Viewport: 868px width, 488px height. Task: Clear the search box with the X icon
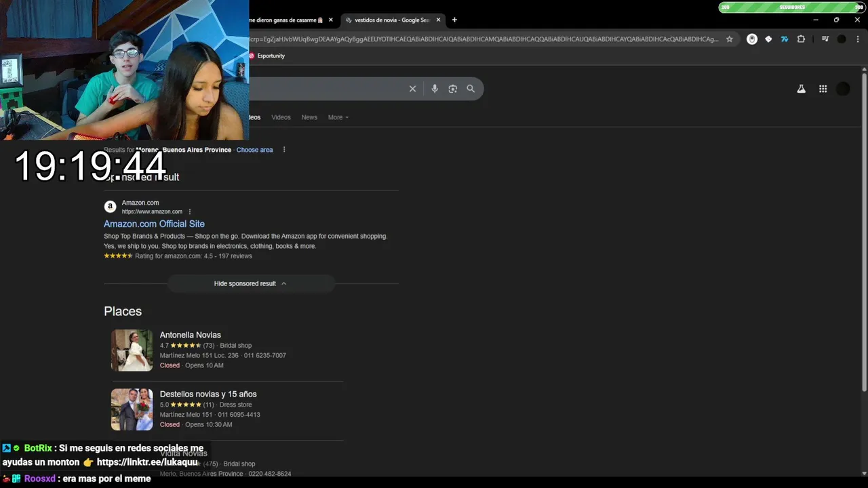click(412, 89)
